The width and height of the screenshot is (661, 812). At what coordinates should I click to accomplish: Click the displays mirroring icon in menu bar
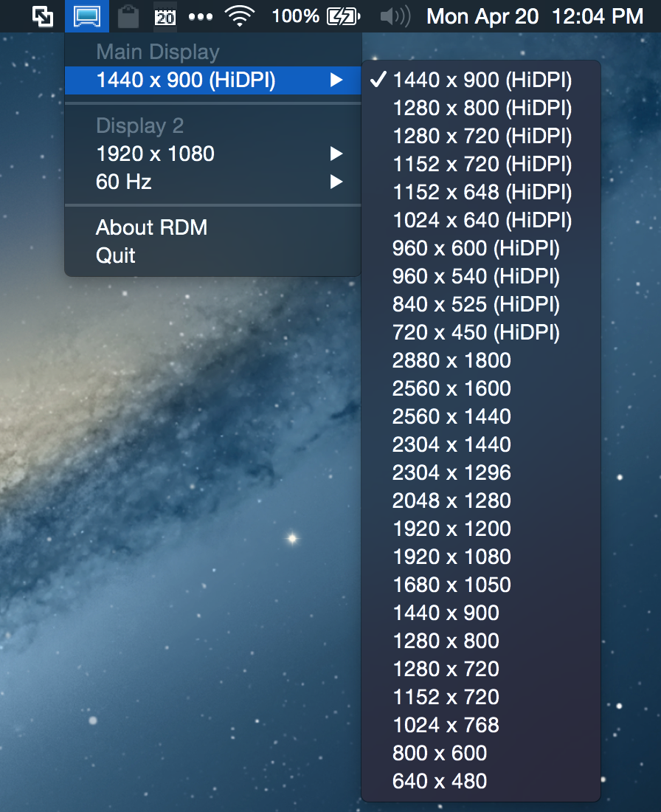[x=42, y=16]
